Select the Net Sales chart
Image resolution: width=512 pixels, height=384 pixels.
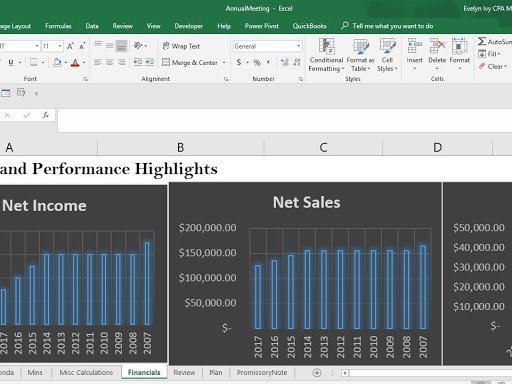pos(306,273)
